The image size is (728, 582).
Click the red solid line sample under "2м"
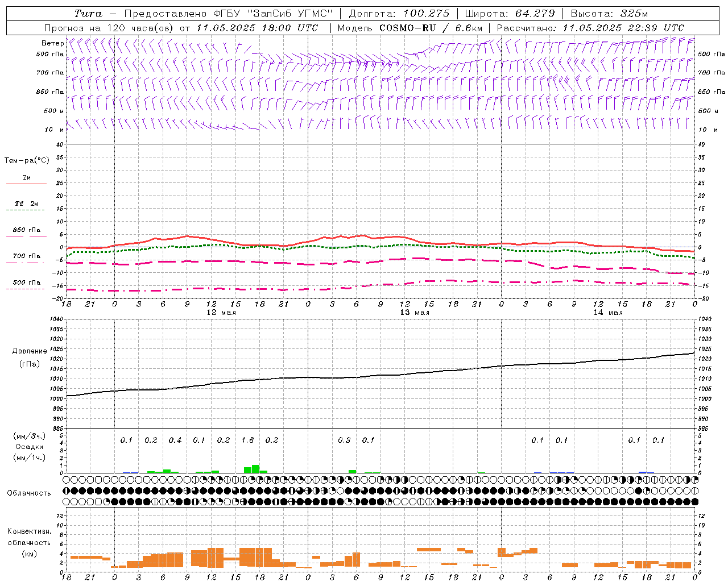(x=26, y=184)
